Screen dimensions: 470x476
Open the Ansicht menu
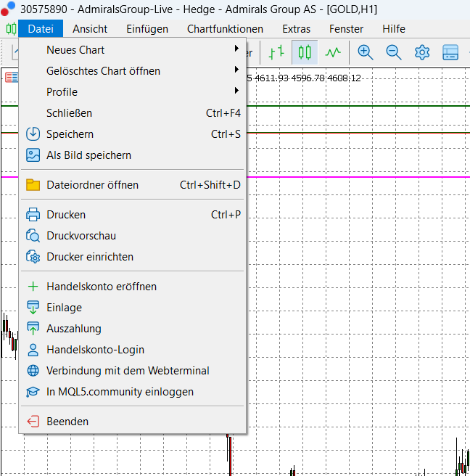pos(90,29)
